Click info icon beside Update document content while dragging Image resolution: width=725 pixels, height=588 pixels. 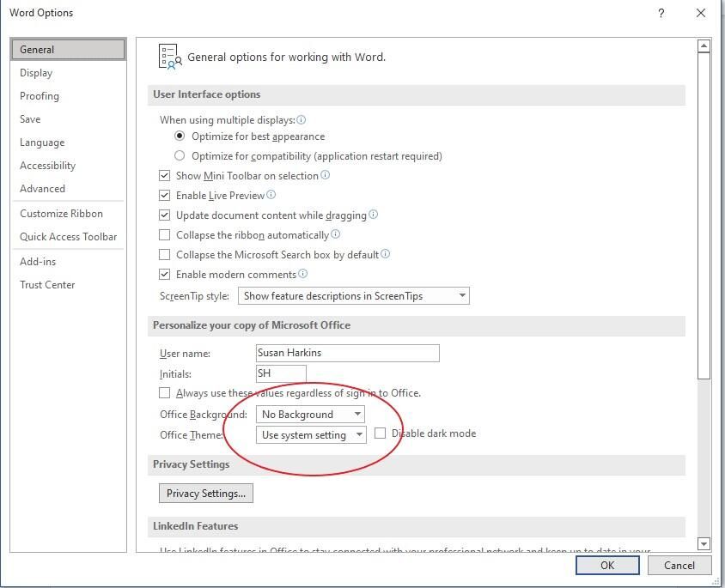374,215
